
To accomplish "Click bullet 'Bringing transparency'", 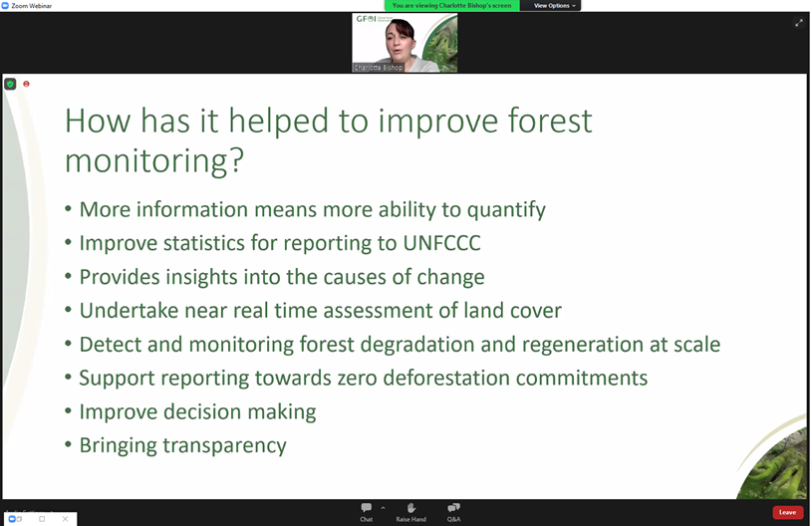I will tap(182, 445).
